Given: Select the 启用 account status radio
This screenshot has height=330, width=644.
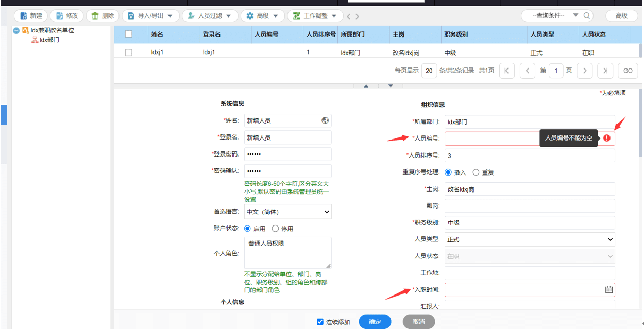Looking at the screenshot, I should coord(247,229).
